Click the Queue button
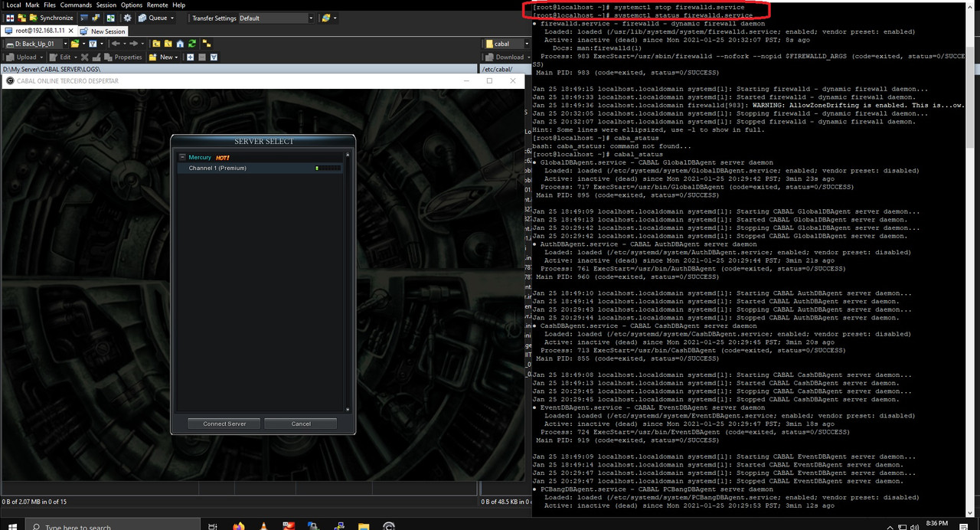980x530 pixels. (x=153, y=18)
